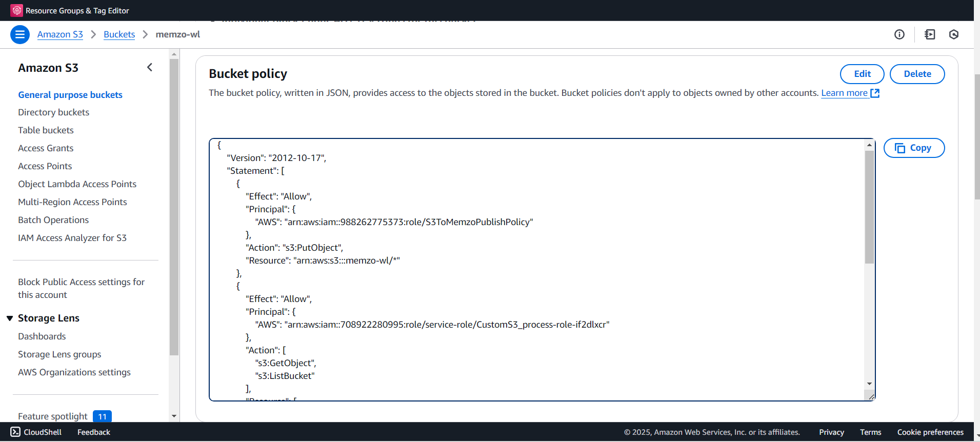Click the policy editor scroll-up arrow
This screenshot has width=980, height=442.
(869, 145)
